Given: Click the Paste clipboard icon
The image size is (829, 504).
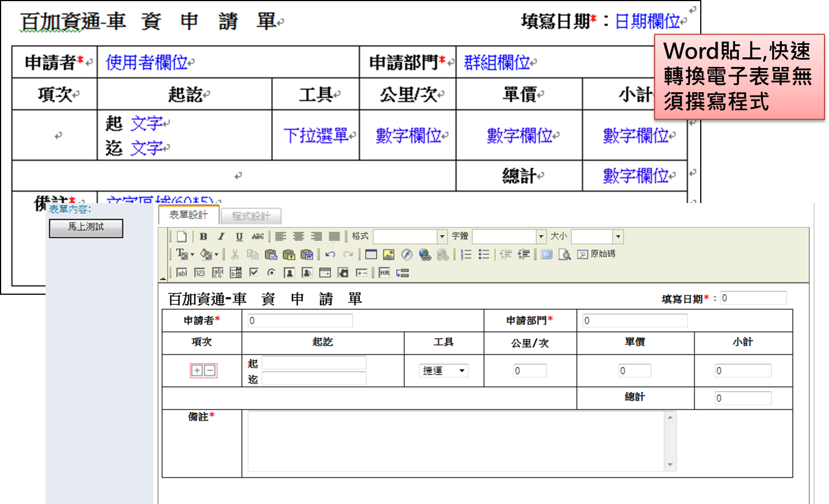Looking at the screenshot, I should [x=271, y=255].
